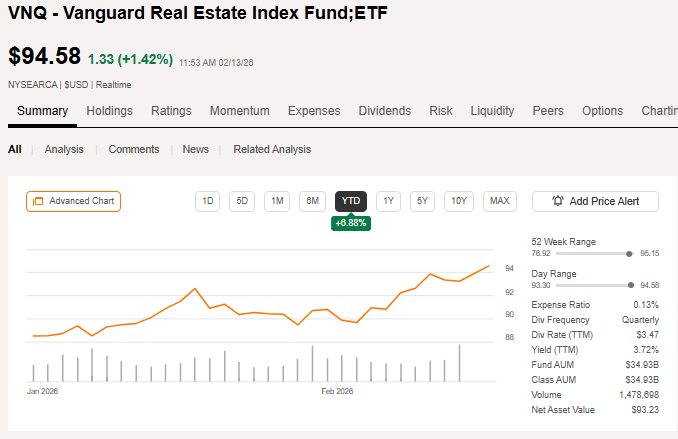
Task: Switch chart to 6M range
Action: (312, 201)
